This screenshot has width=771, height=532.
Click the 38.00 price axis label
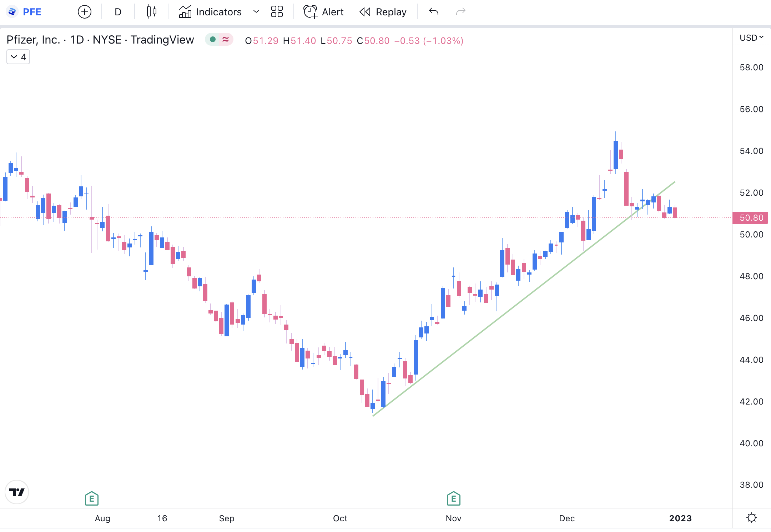751,485
